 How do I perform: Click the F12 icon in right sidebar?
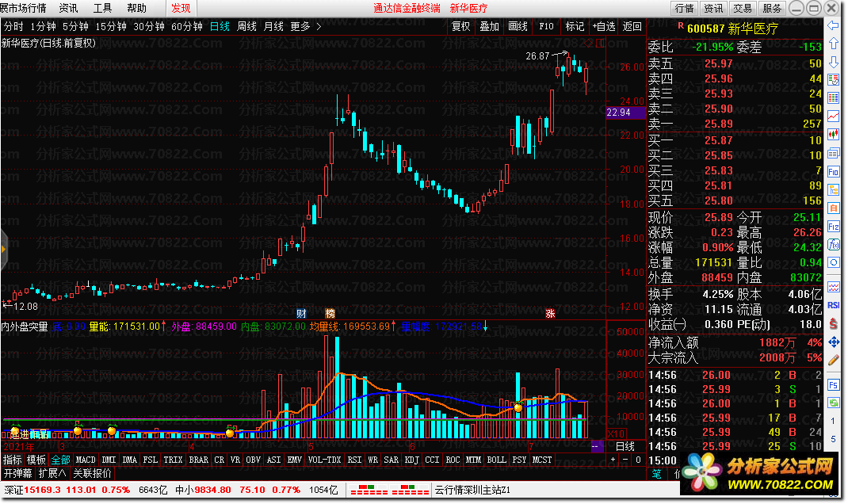click(834, 227)
